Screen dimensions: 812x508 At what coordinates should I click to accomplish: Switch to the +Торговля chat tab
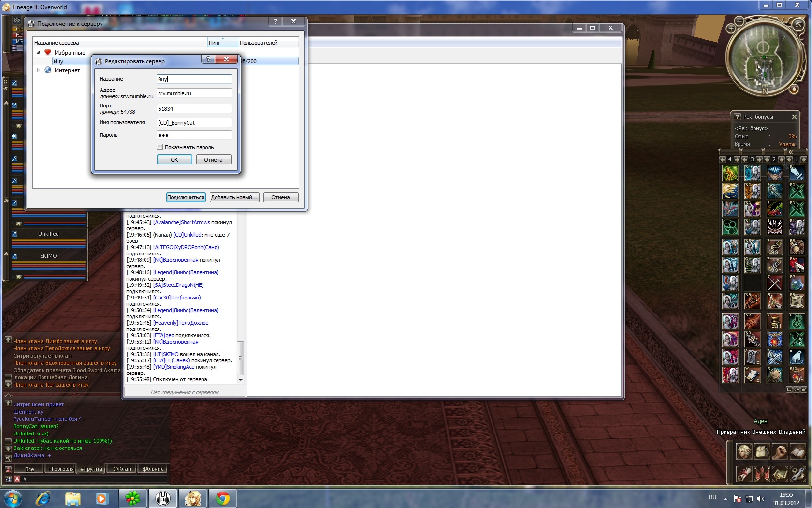coord(60,469)
